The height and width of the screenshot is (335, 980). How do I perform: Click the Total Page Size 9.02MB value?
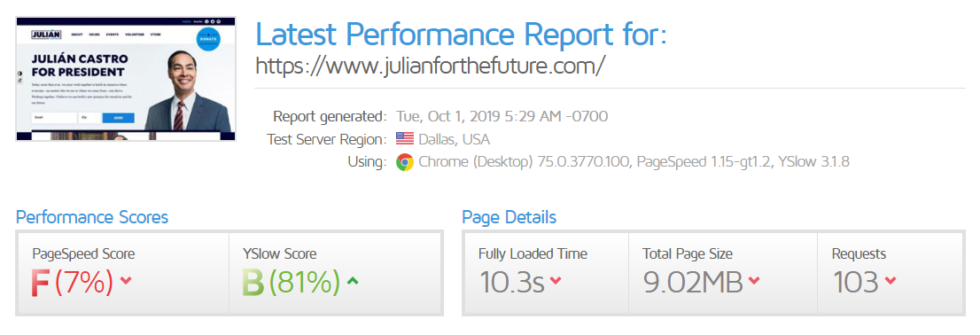click(693, 283)
